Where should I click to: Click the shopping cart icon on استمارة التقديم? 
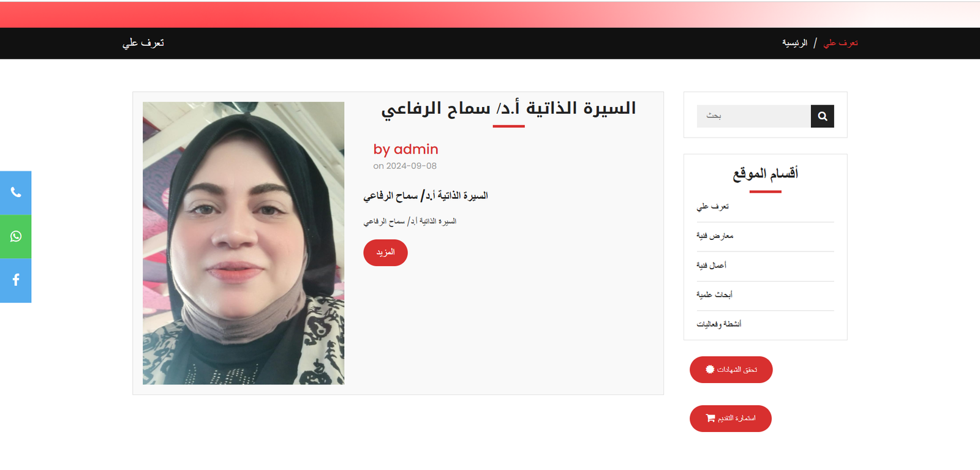[x=710, y=418]
